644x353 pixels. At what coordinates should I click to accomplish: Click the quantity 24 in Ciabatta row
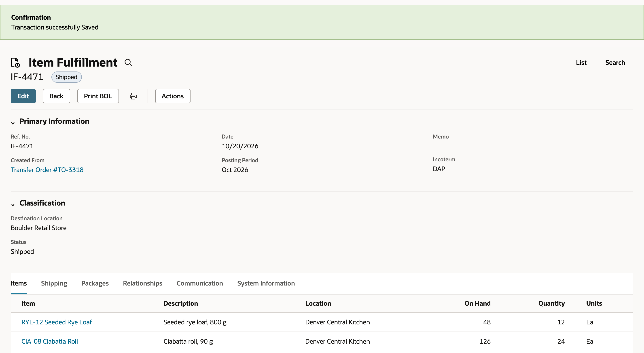[x=561, y=341]
